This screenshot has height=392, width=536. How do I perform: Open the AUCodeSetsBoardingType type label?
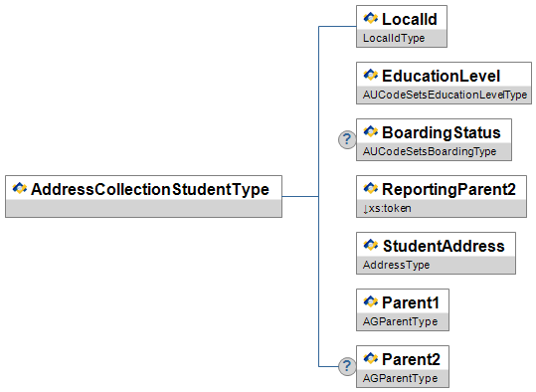(430, 151)
